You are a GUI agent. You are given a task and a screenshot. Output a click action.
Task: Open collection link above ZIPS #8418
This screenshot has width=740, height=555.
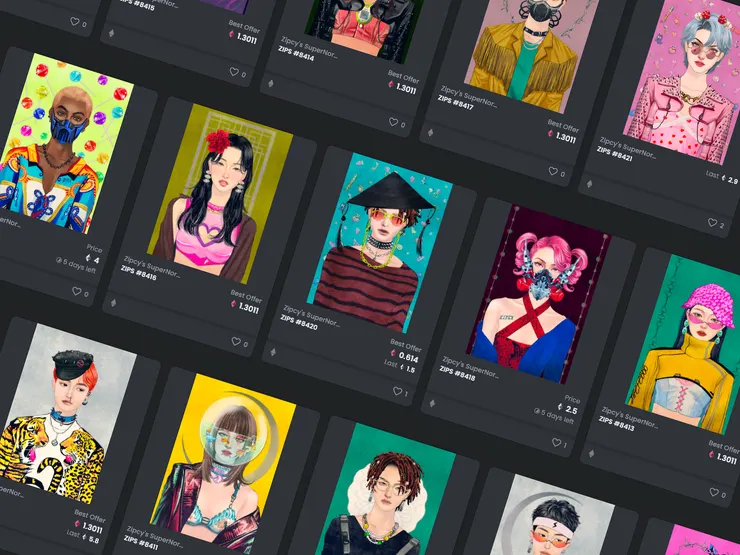(x=470, y=367)
